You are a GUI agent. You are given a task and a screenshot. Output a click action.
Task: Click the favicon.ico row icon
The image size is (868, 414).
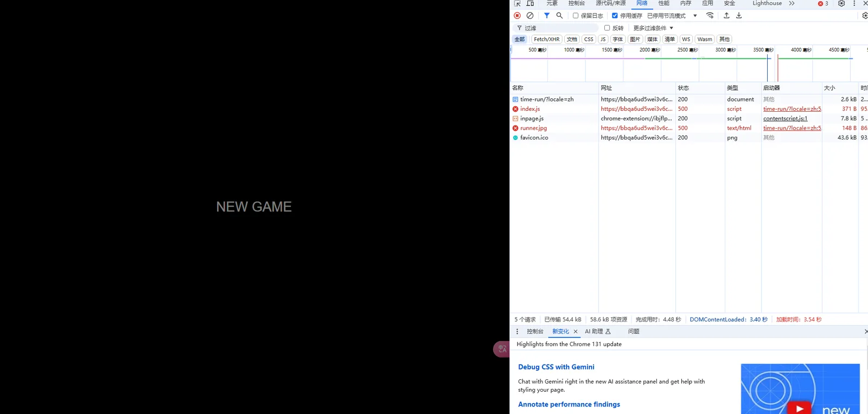pos(515,138)
